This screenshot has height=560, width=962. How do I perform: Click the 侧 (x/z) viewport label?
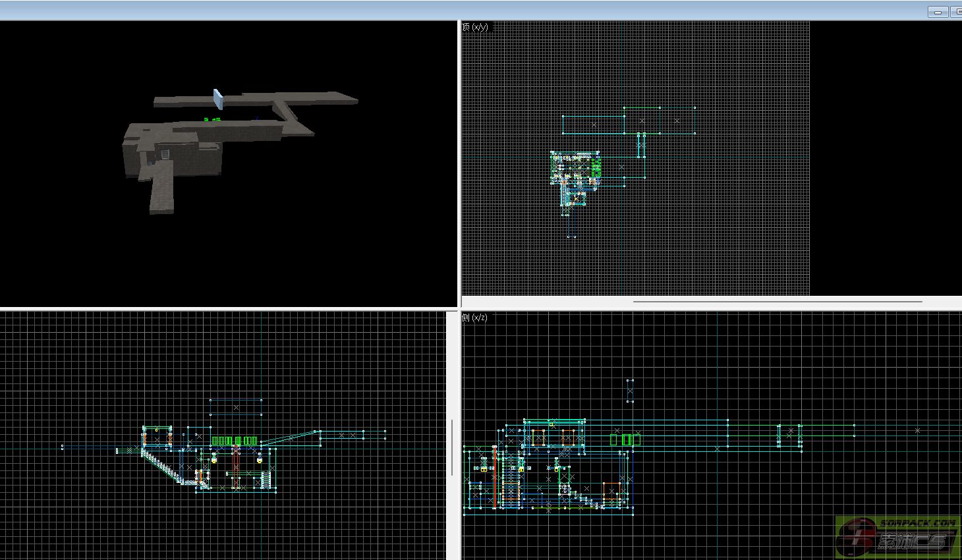pos(475,318)
